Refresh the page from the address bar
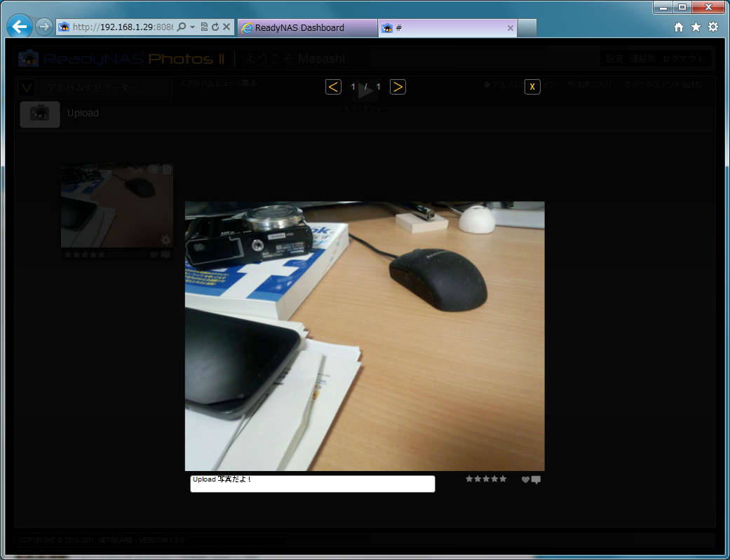Image resolution: width=730 pixels, height=560 pixels. point(215,27)
